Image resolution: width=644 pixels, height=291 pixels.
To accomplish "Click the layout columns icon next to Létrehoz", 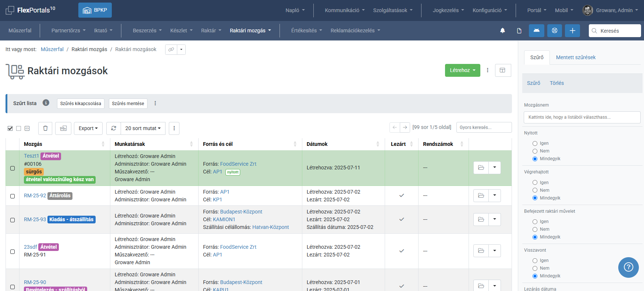I will coord(503,70).
